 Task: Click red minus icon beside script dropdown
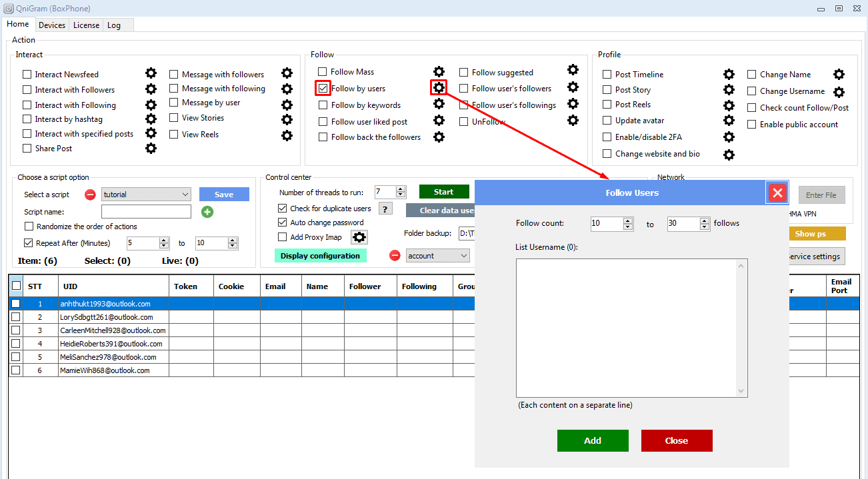[x=90, y=195]
